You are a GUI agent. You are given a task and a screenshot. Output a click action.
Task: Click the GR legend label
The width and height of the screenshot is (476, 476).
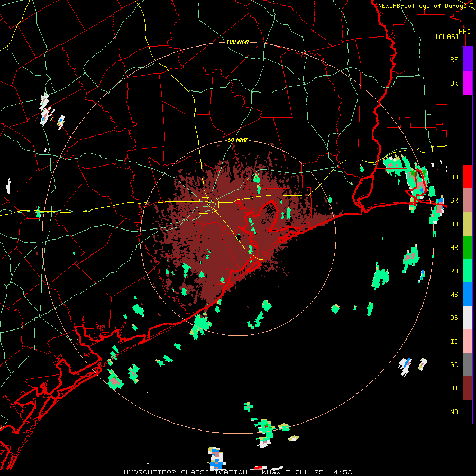[x=454, y=200]
